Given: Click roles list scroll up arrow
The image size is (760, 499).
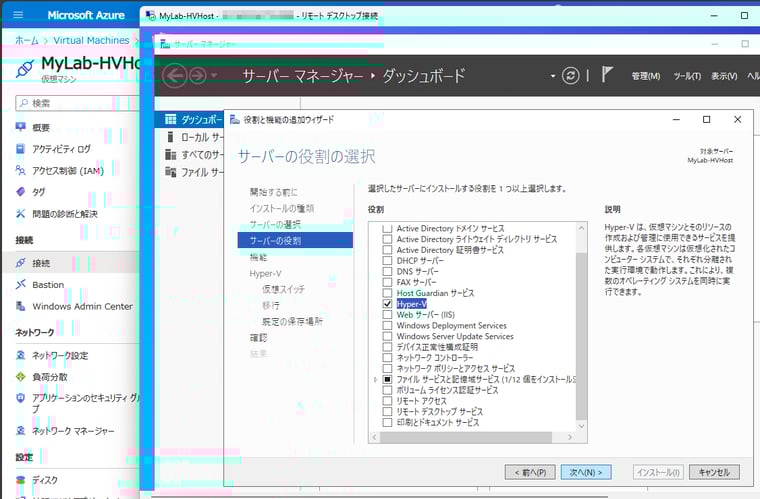Looking at the screenshot, I should tap(582, 228).
